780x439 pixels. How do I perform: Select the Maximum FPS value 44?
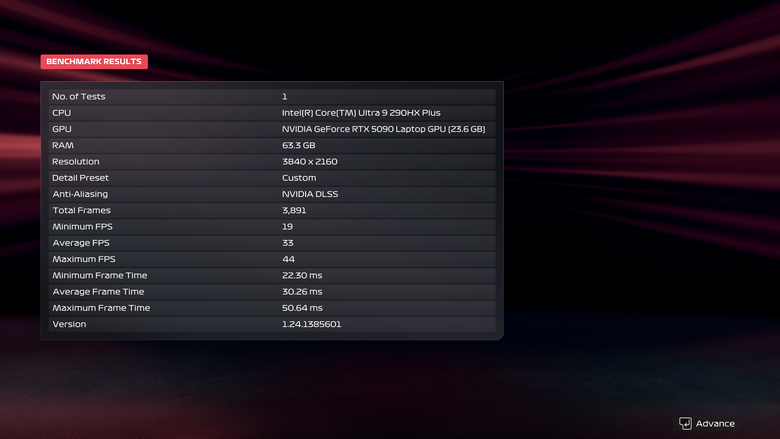[x=289, y=259]
